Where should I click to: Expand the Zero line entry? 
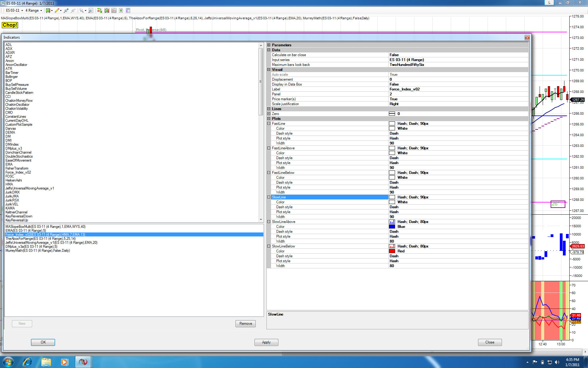click(x=269, y=114)
